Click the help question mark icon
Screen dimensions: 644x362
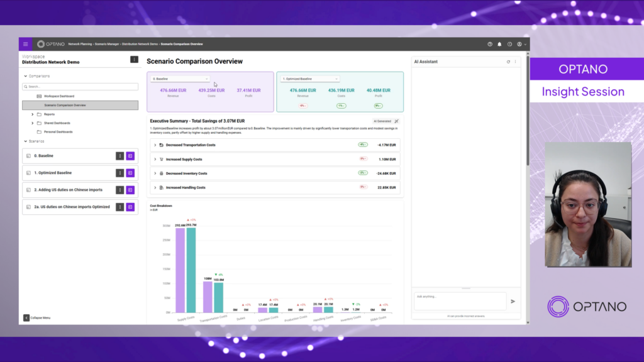click(x=490, y=44)
